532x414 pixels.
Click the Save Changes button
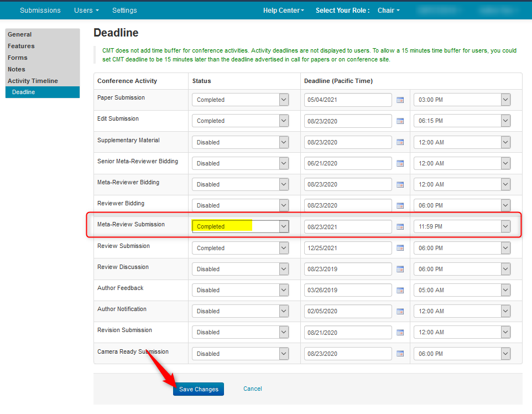(199, 389)
